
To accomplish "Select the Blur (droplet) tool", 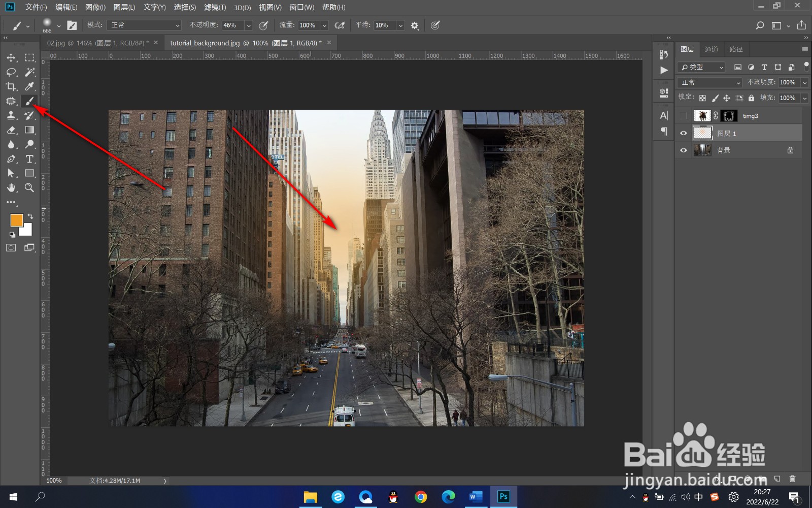I will pos(11,144).
